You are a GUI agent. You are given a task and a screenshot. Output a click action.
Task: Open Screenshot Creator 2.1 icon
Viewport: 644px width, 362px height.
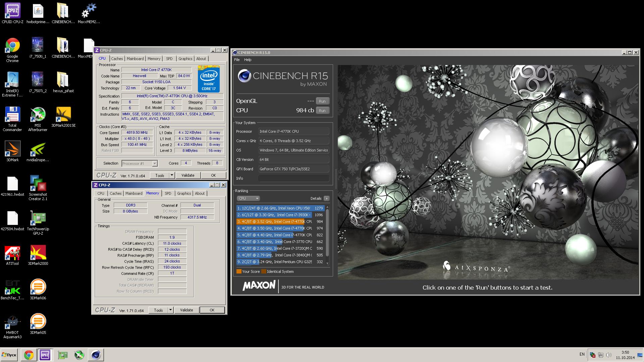click(x=38, y=188)
